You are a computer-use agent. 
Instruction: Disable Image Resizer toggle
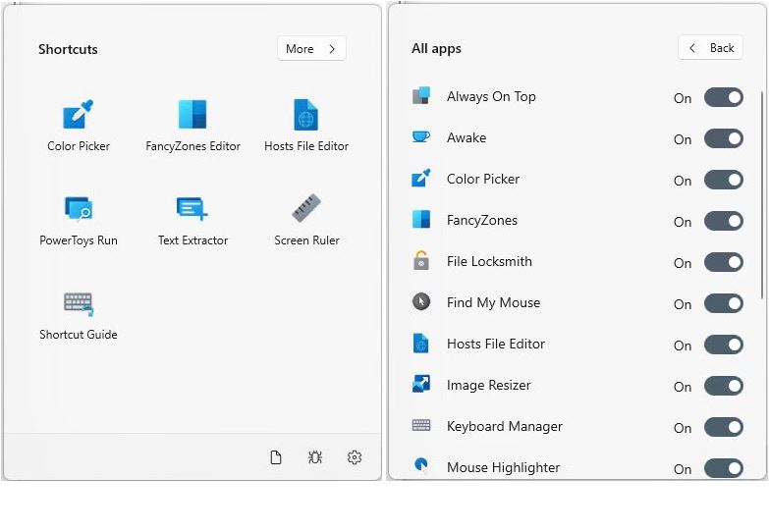click(724, 386)
